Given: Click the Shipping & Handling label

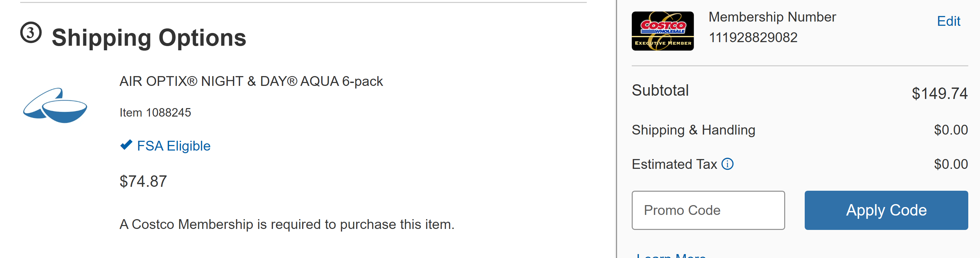Looking at the screenshot, I should coord(693,130).
